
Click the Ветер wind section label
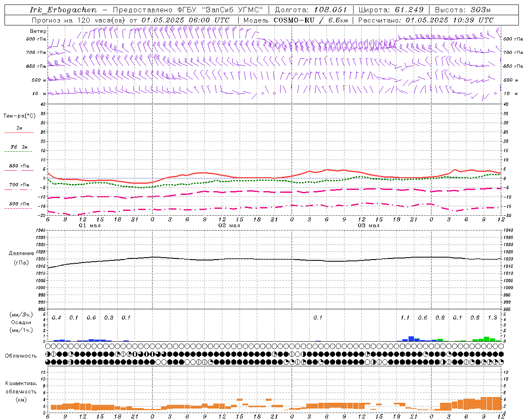38,31
